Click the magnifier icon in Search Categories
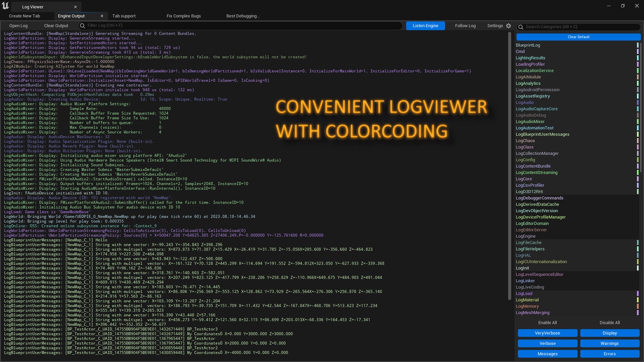644x362 pixels. pyautogui.click(x=521, y=27)
